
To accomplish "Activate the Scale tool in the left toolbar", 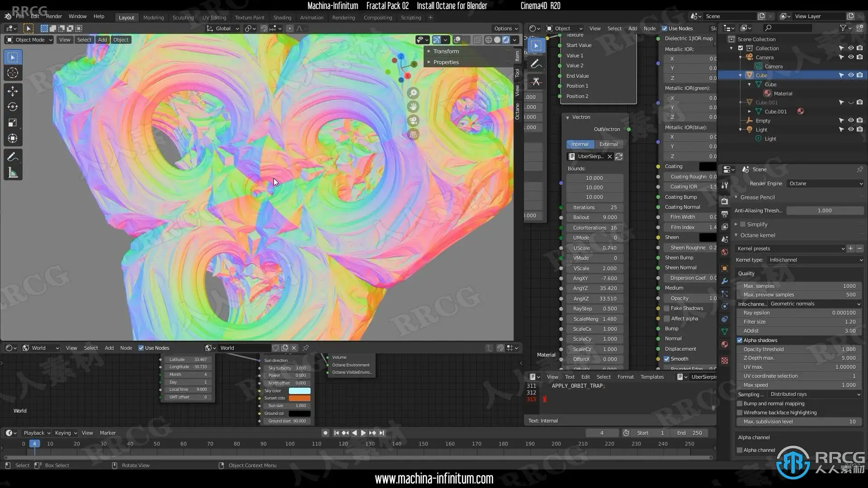I will [13, 123].
